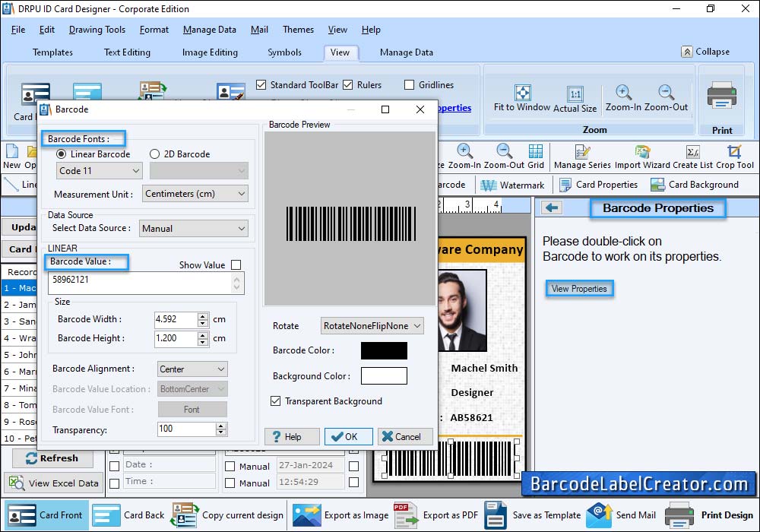Screen dimensions: 760x532
Task: Click Help in the Barcode dialog
Action: 292,436
